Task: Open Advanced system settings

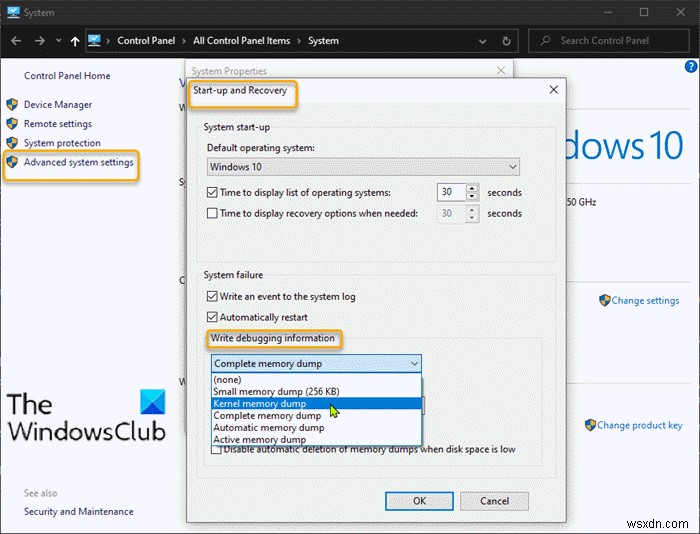Action: point(79,162)
